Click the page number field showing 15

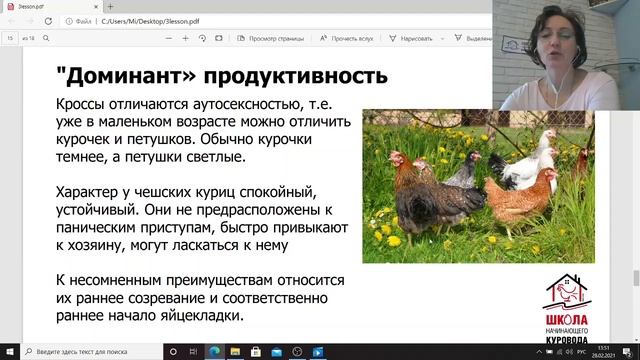(x=10, y=38)
